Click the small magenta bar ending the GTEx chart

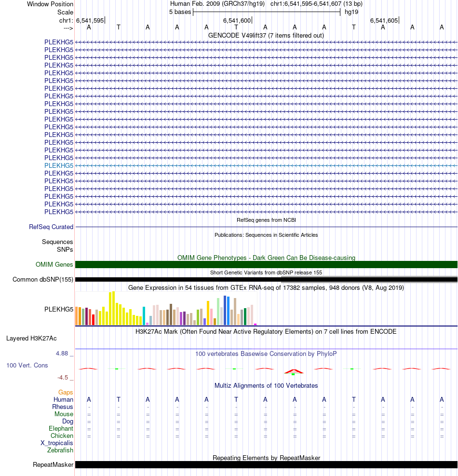tap(255, 325)
